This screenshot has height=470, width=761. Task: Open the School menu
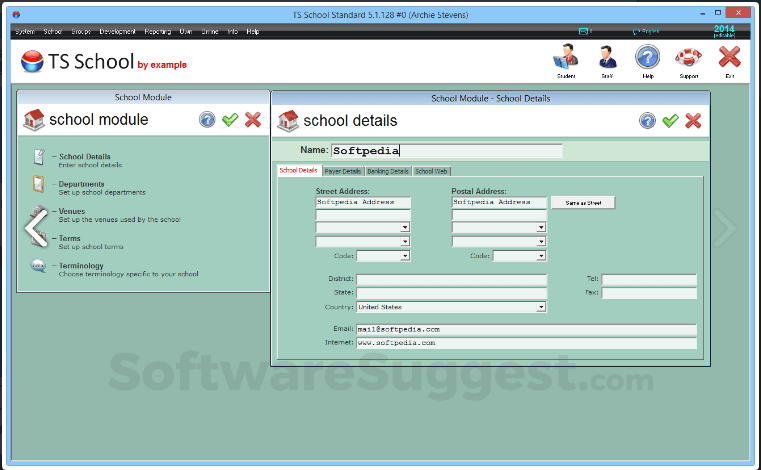point(52,32)
